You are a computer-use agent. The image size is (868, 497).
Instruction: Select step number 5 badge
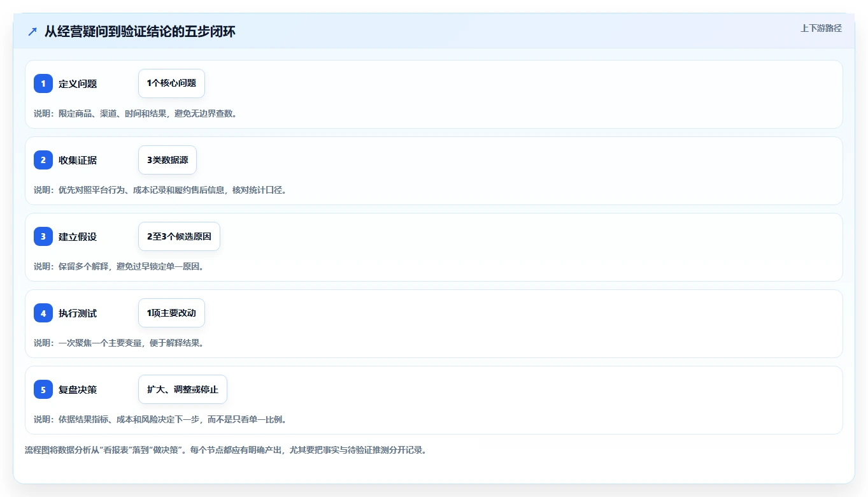click(x=43, y=389)
